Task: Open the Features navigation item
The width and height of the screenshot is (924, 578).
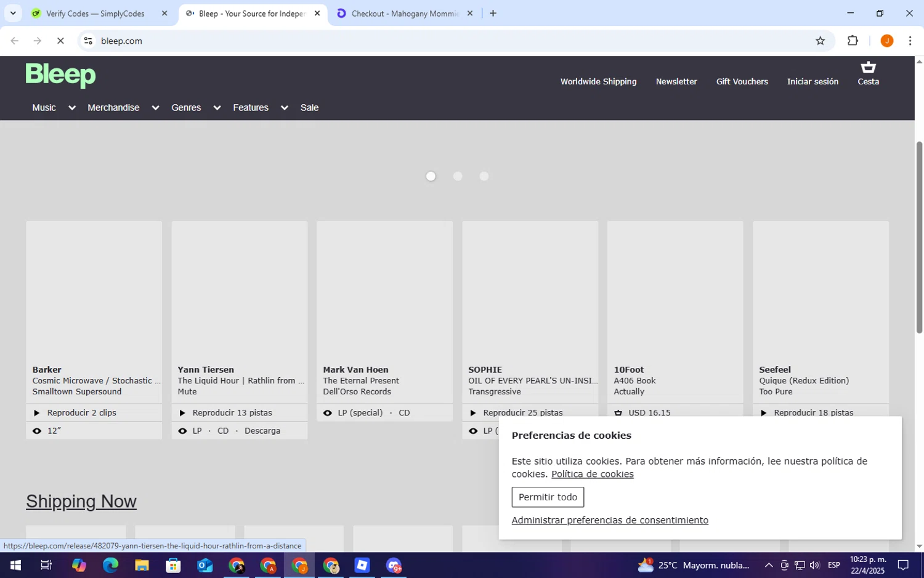Action: click(x=251, y=108)
